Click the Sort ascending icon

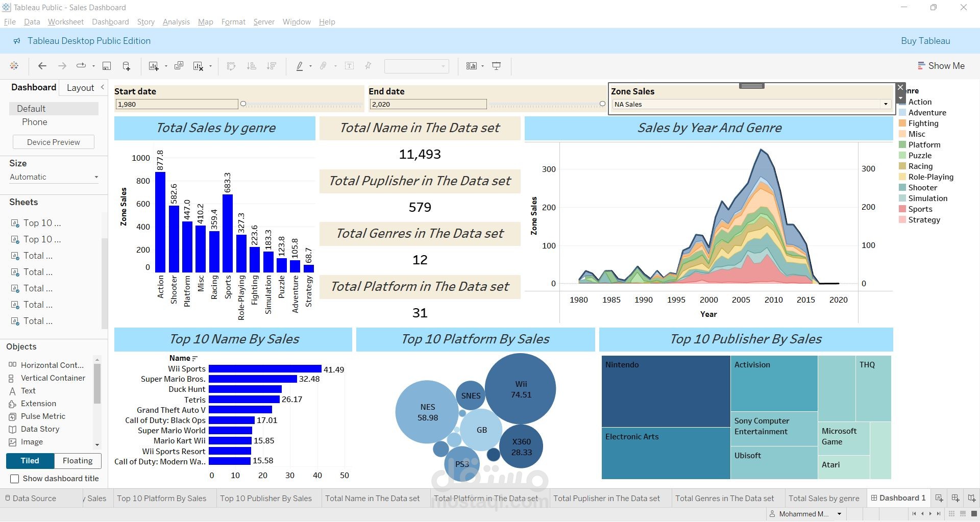click(x=251, y=66)
